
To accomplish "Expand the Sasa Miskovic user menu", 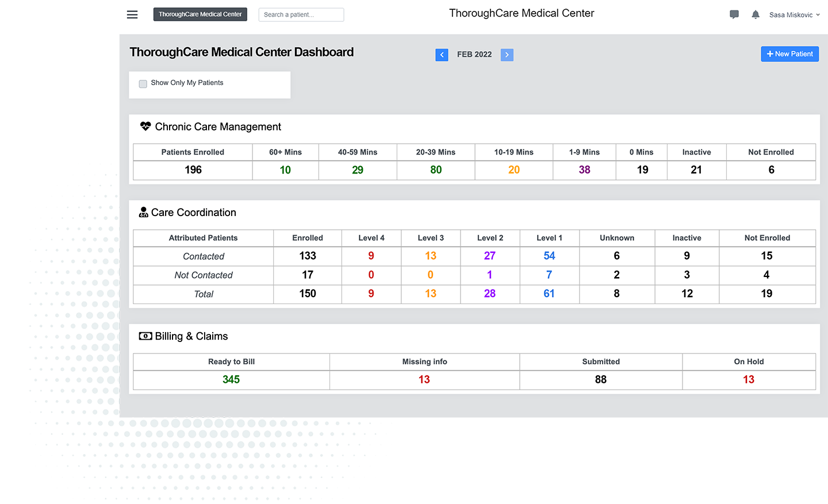I will point(795,15).
